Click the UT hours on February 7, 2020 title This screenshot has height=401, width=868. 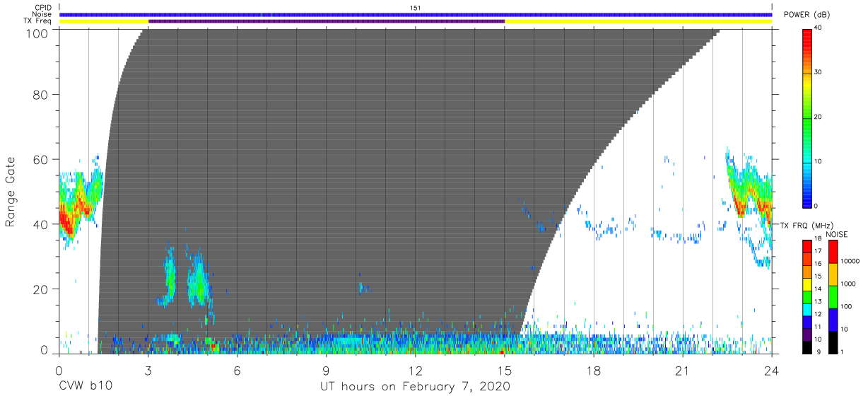(x=416, y=387)
